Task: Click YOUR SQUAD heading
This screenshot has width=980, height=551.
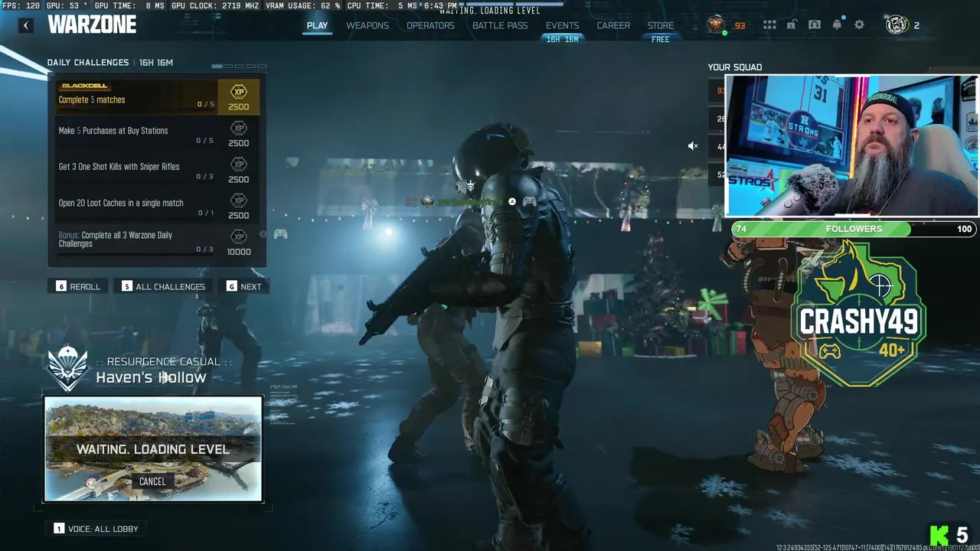Action: (735, 67)
